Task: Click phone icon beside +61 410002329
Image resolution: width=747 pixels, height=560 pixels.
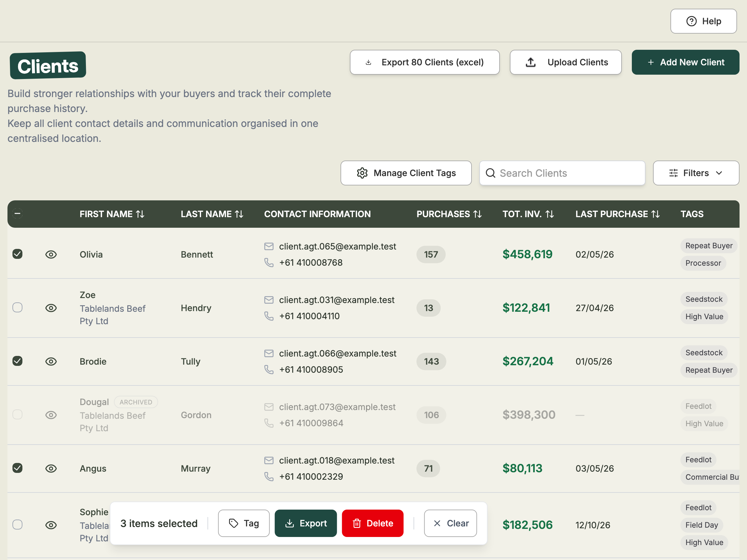Action: click(269, 477)
